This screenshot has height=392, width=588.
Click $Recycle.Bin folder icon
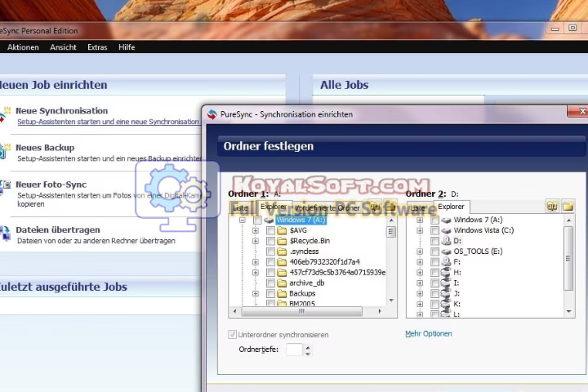(282, 241)
